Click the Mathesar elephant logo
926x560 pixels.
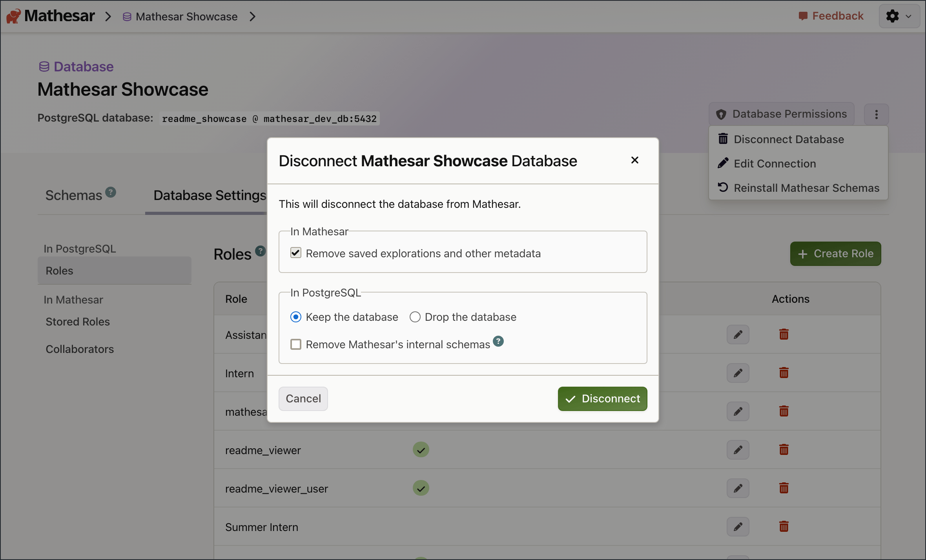coord(13,16)
